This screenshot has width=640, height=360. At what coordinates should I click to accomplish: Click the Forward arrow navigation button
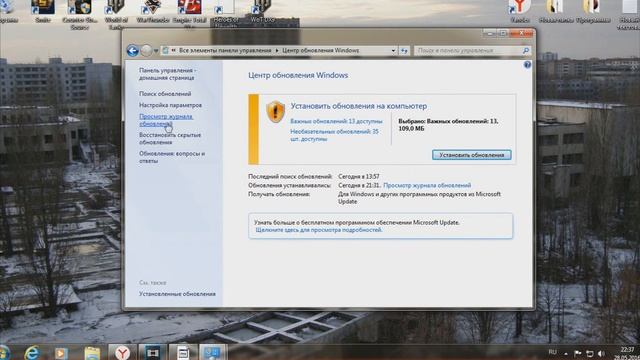[x=146, y=51]
